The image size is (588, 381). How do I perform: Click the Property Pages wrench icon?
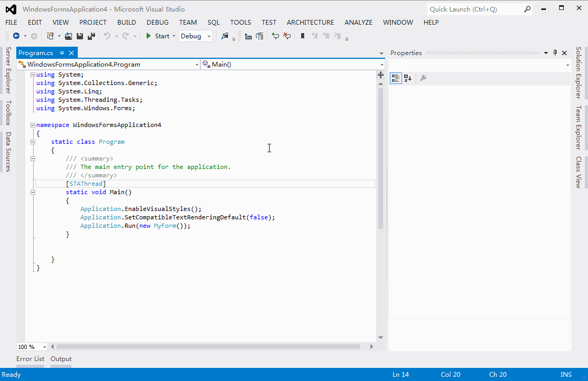point(423,78)
